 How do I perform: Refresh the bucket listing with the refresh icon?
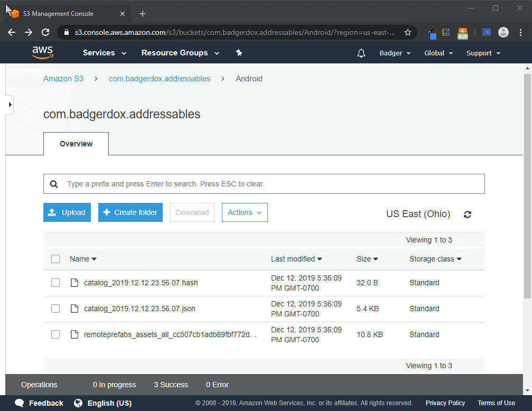467,214
